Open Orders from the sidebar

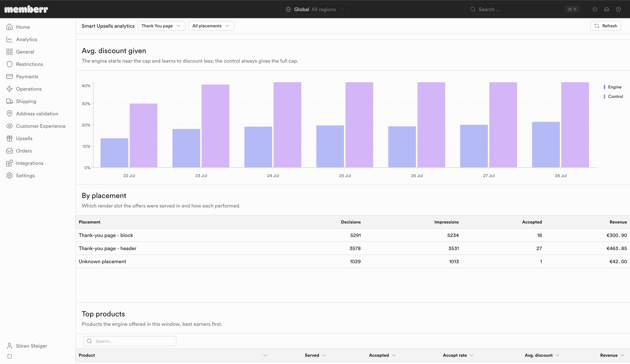pos(24,151)
